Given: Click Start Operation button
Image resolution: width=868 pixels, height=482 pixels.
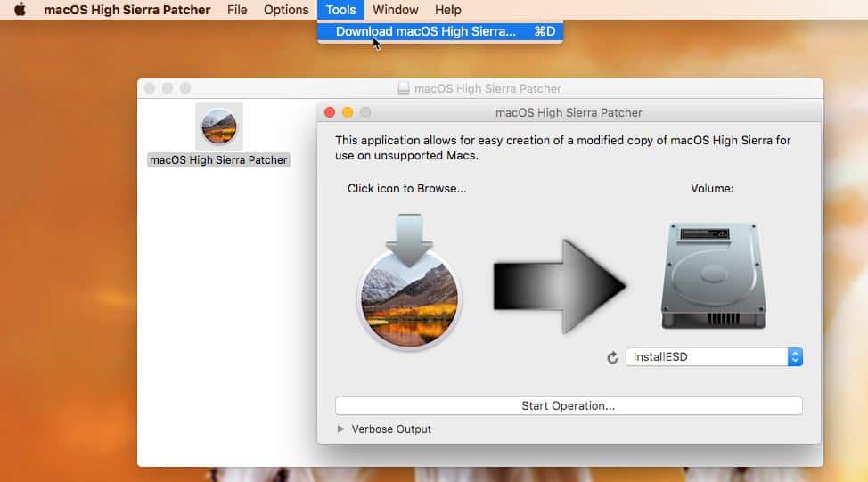Looking at the screenshot, I should click(x=569, y=405).
